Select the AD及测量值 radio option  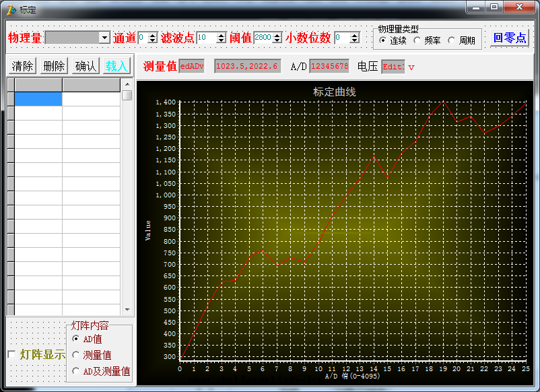tap(75, 370)
